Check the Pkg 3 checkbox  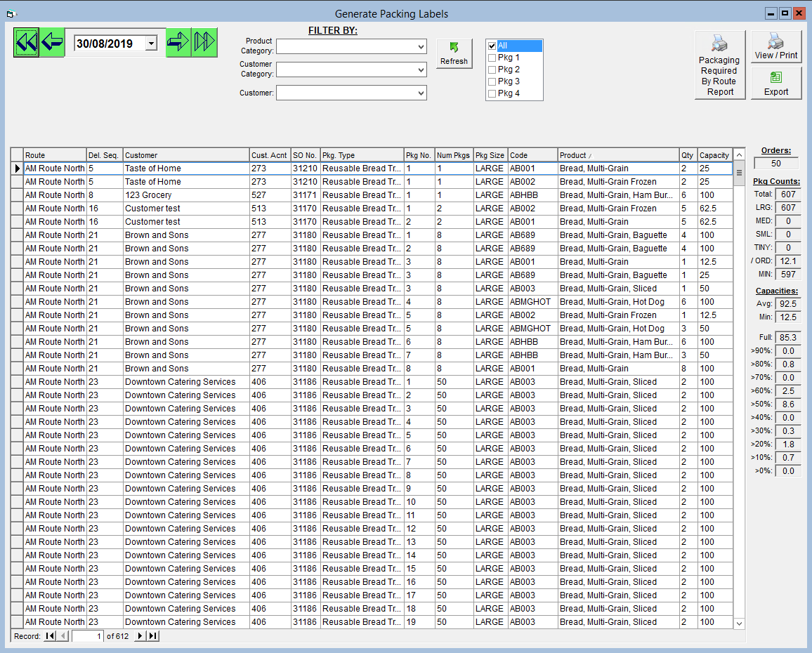[x=492, y=81]
